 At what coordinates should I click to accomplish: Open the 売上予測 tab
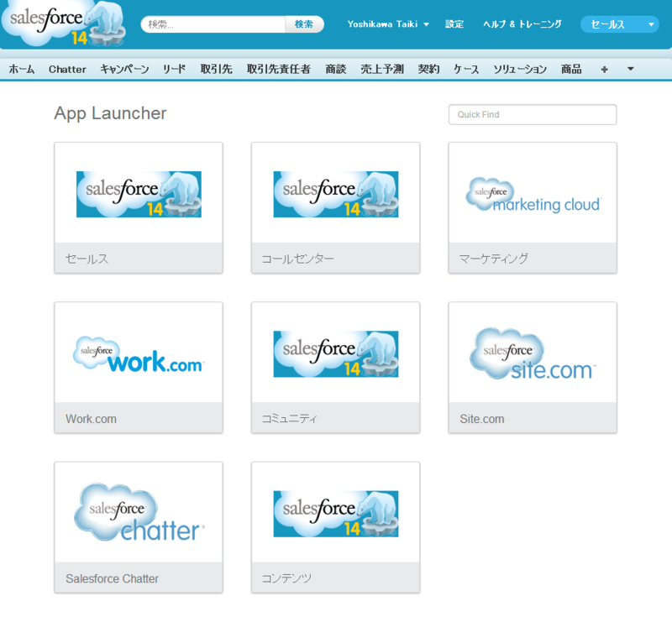point(382,69)
